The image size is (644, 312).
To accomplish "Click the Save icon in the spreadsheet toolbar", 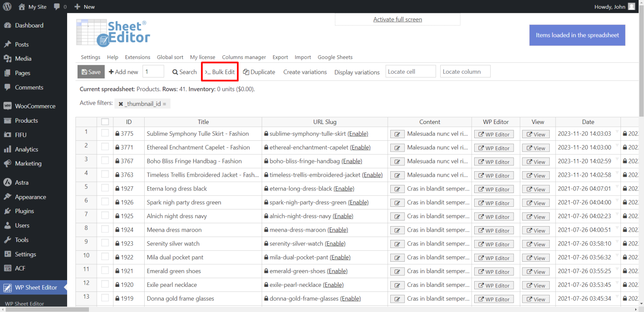I will [x=84, y=72].
